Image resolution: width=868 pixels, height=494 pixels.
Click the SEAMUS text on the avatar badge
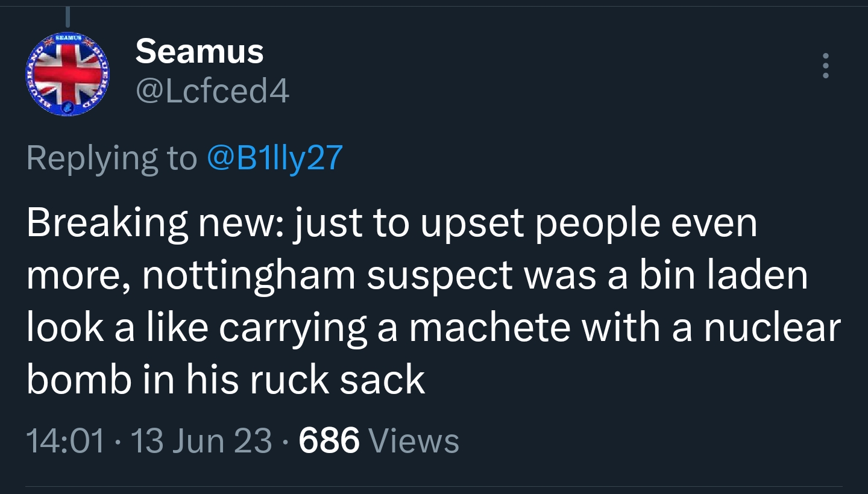68,39
